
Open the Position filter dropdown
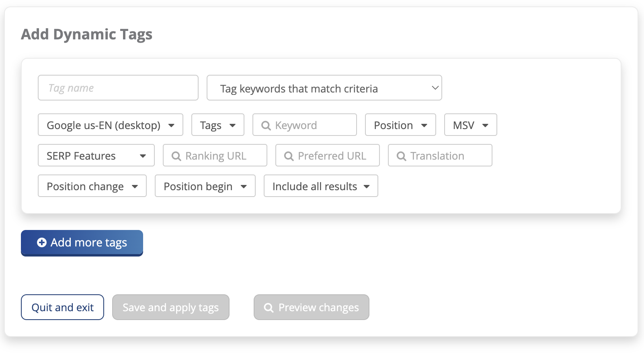(400, 125)
